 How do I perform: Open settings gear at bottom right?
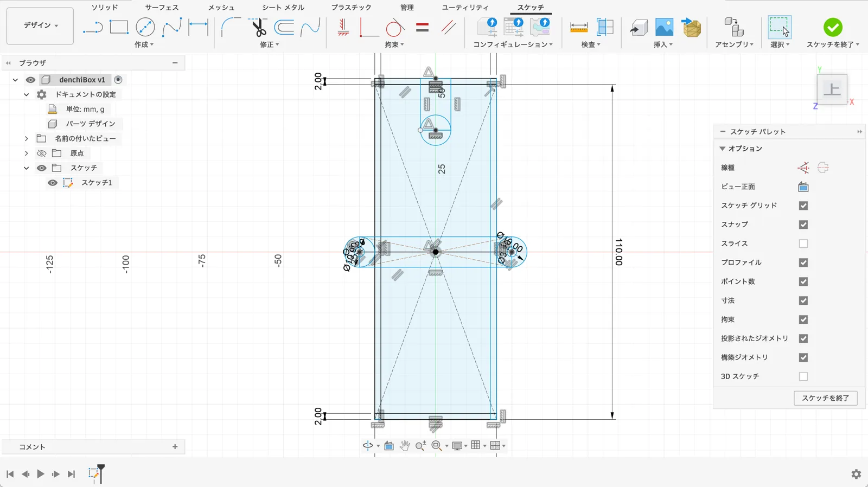[856, 475]
